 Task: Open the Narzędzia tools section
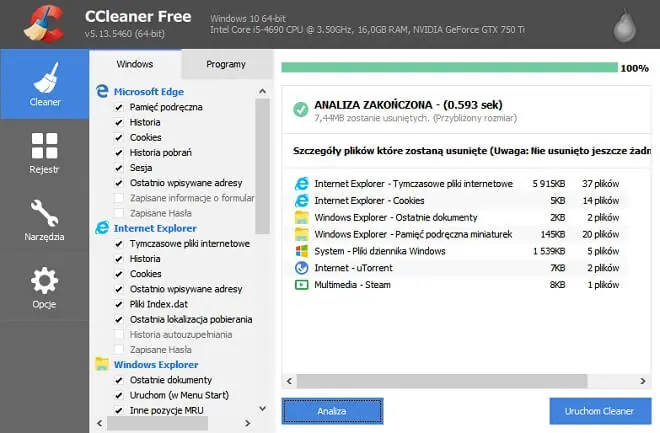point(45,220)
